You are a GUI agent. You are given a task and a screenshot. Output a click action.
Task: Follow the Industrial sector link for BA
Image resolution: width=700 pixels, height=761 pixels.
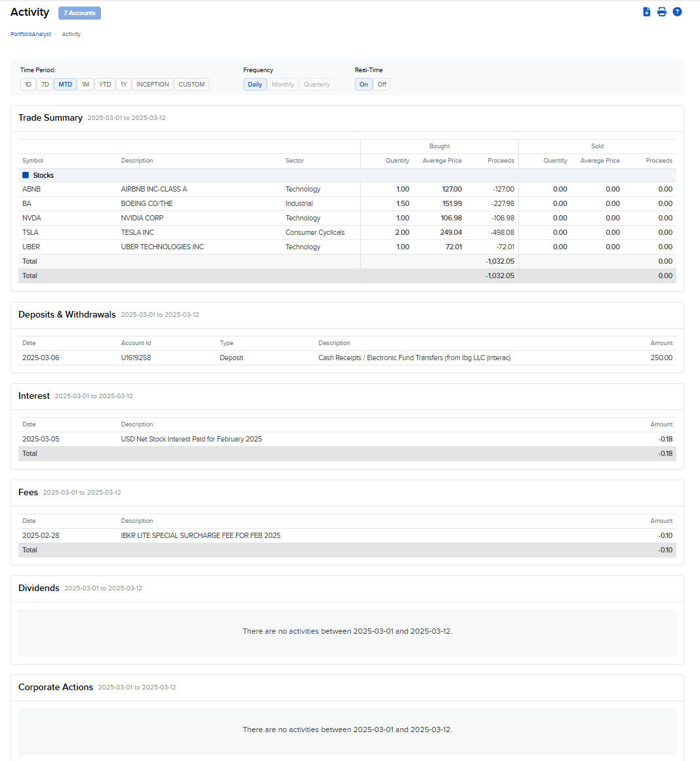tap(299, 203)
